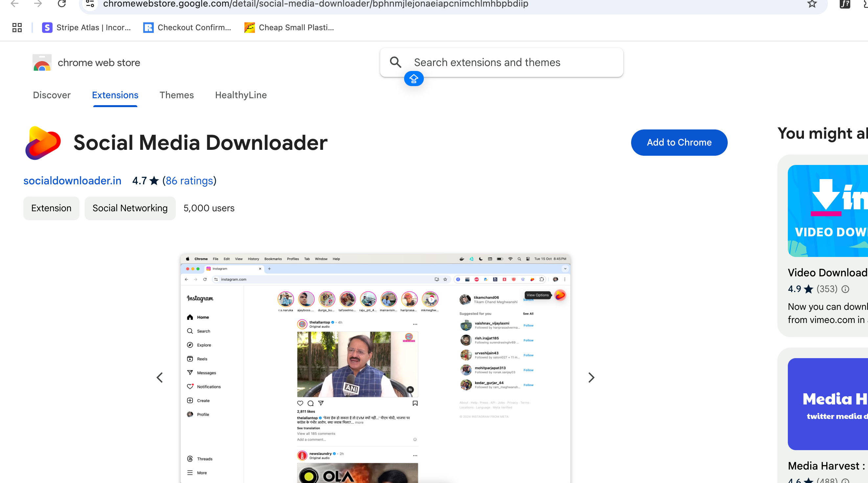This screenshot has height=483, width=868.
Task: Click '5,000 users' text
Action: (x=209, y=208)
